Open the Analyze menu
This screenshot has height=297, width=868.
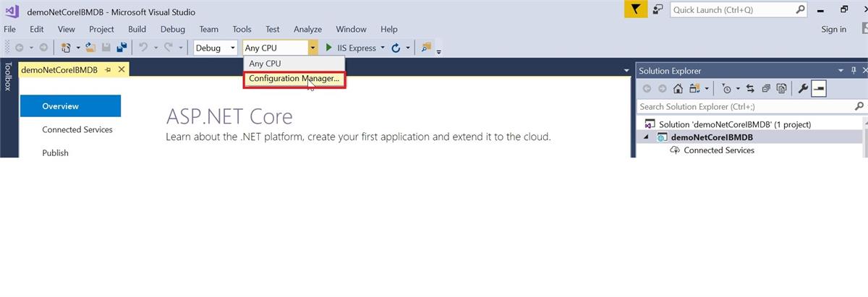tap(307, 29)
